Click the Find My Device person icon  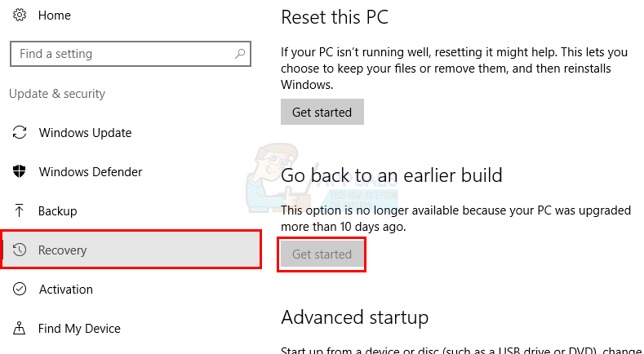pos(20,329)
